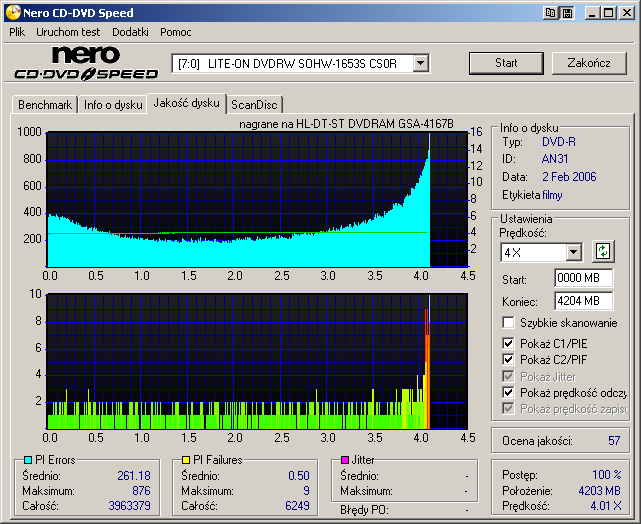The width and height of the screenshot is (641, 524).
Task: Toggle Pokaż C1/PIE checkbox
Action: pos(508,343)
